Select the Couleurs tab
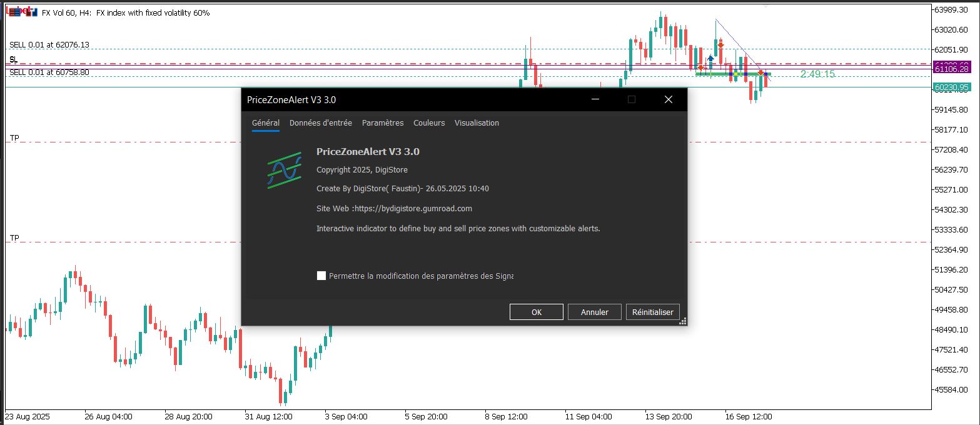This screenshot has height=425, width=980. 429,123
